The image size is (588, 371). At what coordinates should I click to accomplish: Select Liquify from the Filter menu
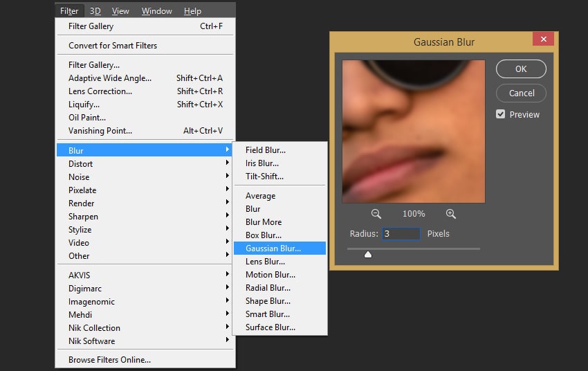(84, 105)
